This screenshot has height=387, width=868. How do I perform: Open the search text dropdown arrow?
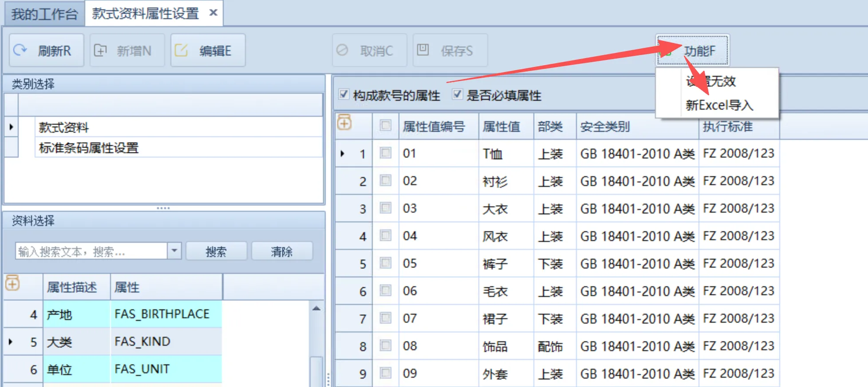(174, 251)
